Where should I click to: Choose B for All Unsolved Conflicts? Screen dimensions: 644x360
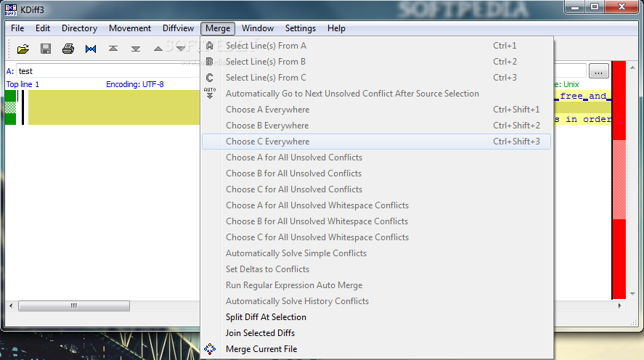(x=376, y=173)
